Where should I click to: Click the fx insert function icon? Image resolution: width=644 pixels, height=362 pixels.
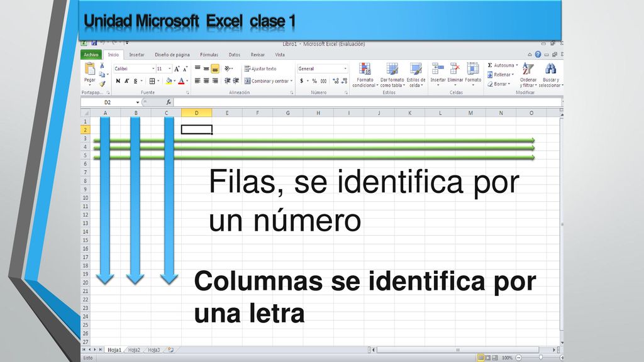point(169,102)
